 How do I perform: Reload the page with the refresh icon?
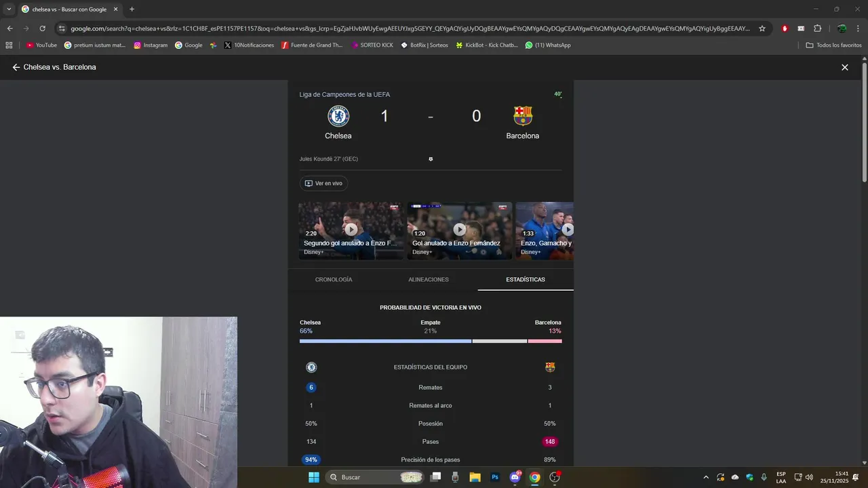click(42, 28)
